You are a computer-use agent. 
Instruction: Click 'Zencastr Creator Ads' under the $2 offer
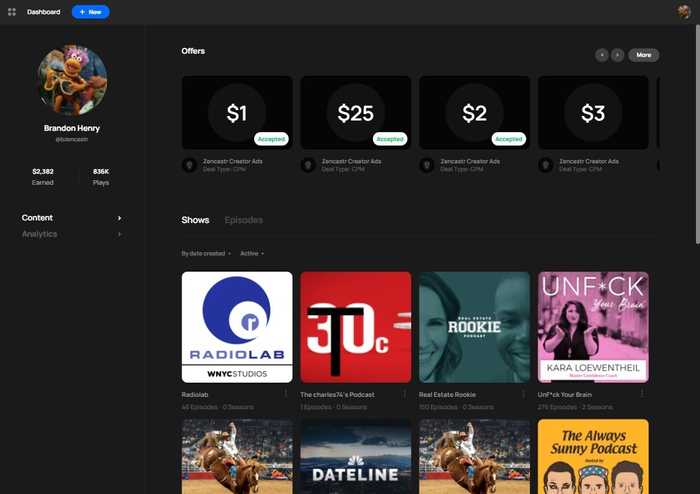pyautogui.click(x=470, y=161)
